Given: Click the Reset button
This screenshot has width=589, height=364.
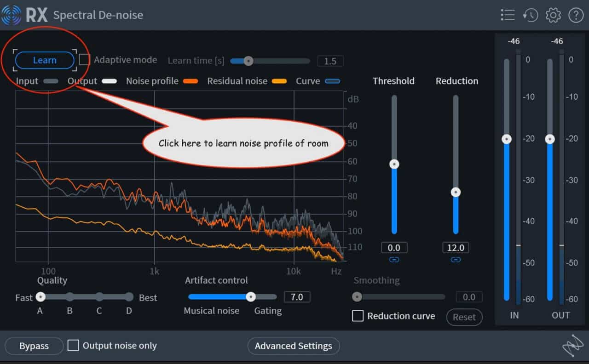Looking at the screenshot, I should (x=464, y=317).
